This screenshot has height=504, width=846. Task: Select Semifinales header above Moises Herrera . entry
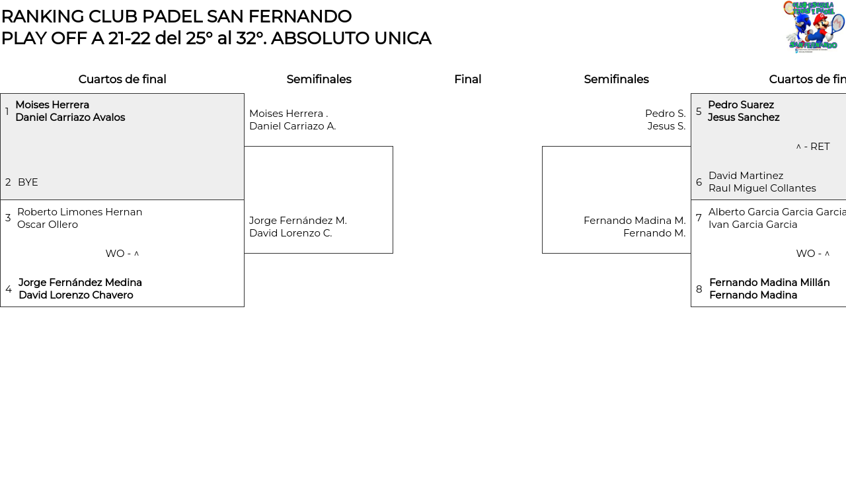319,79
